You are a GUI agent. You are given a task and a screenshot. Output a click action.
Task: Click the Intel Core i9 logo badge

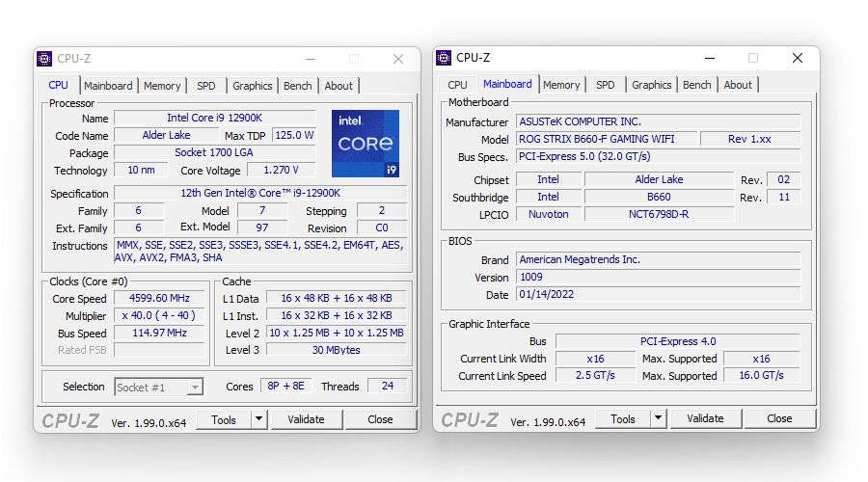click(366, 144)
